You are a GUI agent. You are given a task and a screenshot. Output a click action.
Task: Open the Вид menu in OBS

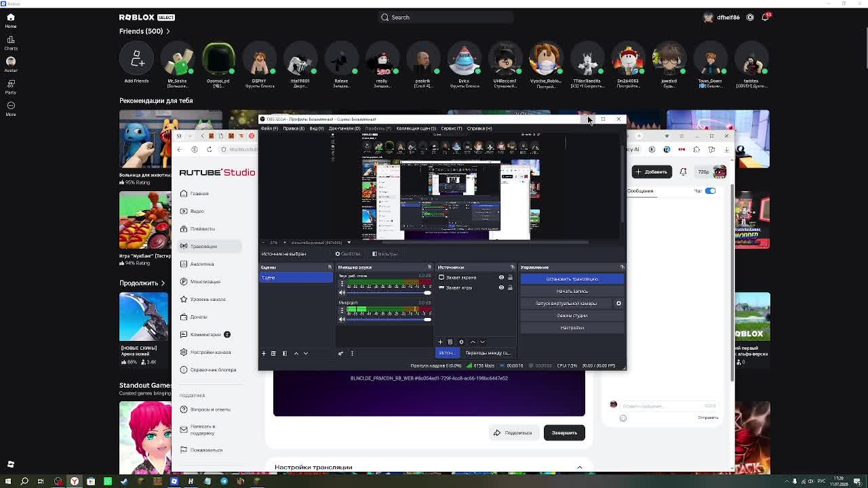(317, 128)
